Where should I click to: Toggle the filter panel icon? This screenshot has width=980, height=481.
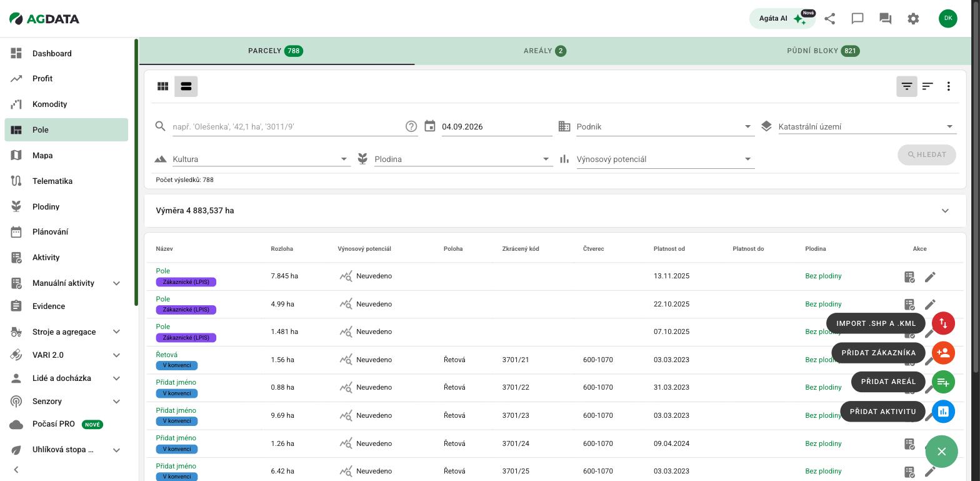(x=907, y=86)
